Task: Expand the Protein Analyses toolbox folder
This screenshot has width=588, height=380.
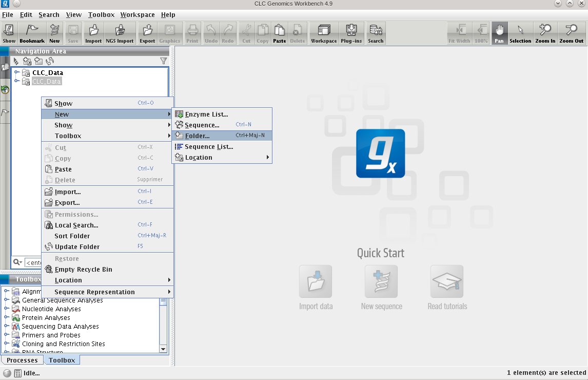Action: (x=6, y=317)
